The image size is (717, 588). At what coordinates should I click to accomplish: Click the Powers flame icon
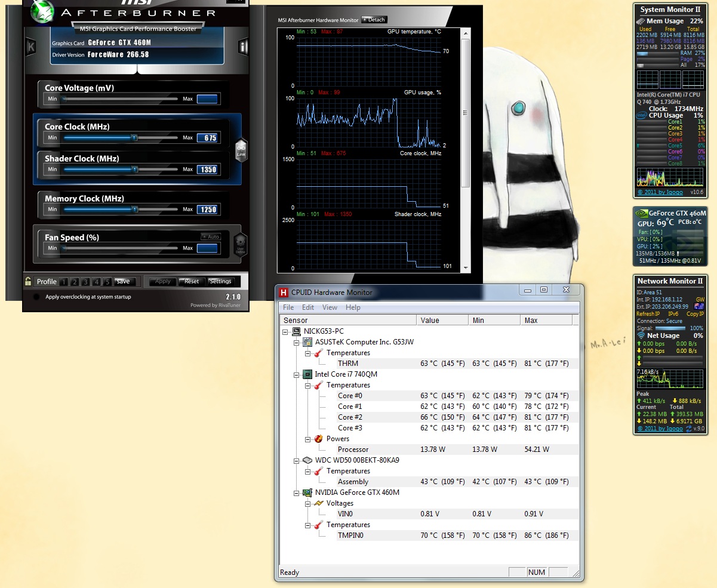(318, 439)
